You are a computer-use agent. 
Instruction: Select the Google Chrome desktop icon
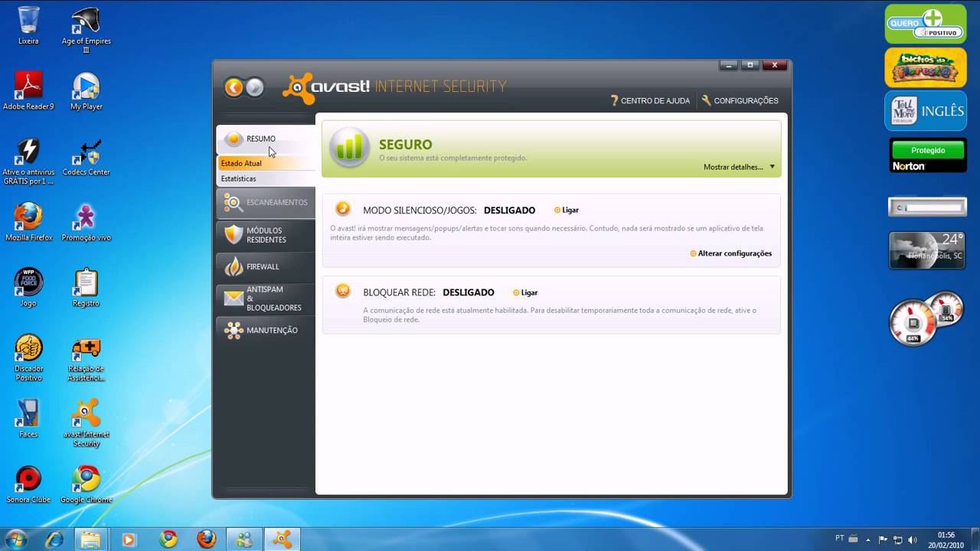(86, 484)
